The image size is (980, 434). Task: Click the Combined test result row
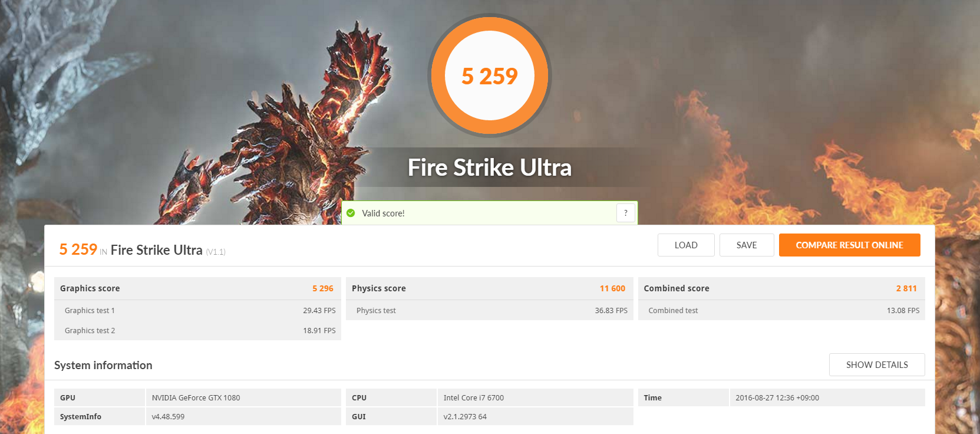[781, 310]
